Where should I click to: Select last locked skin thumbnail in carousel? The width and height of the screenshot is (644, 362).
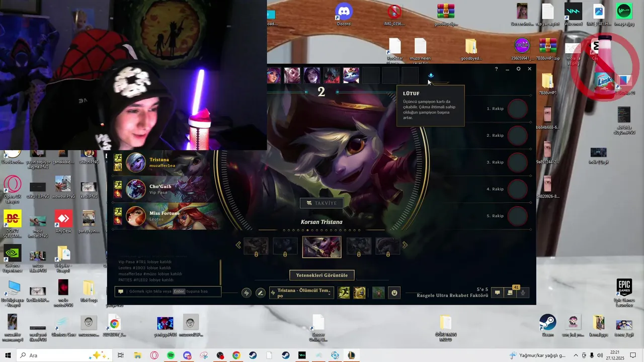(388, 246)
